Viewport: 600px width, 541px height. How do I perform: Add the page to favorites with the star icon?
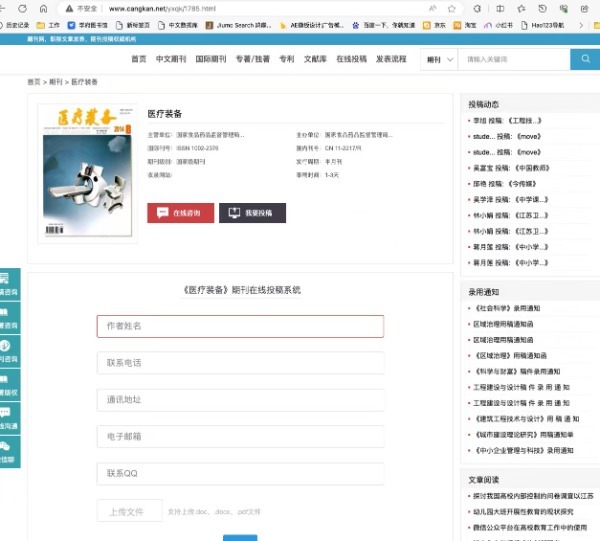pyautogui.click(x=452, y=8)
